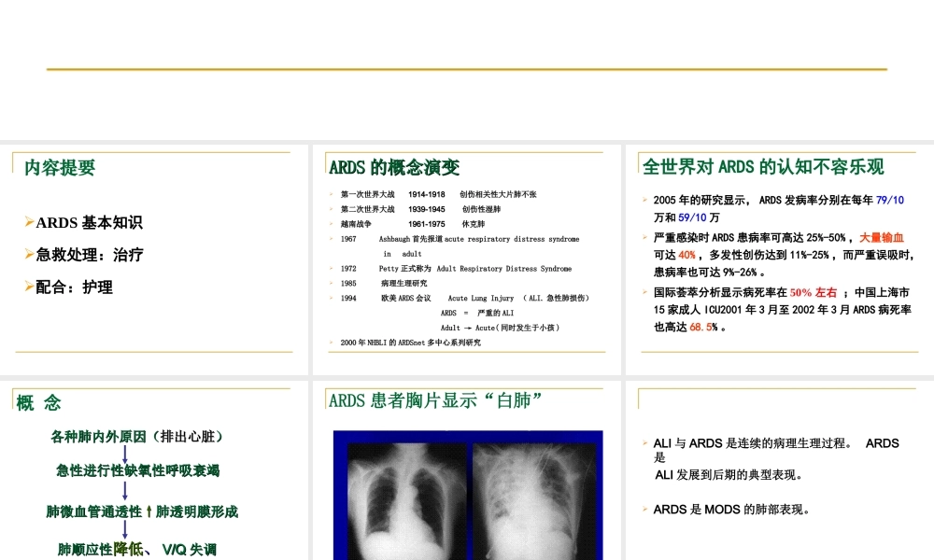
Task: Click the "1967 Ashbaugh" history entry
Action: (458, 238)
